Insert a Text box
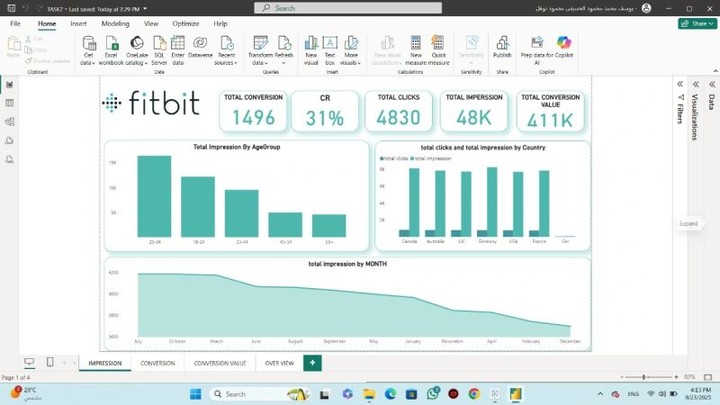 330,51
